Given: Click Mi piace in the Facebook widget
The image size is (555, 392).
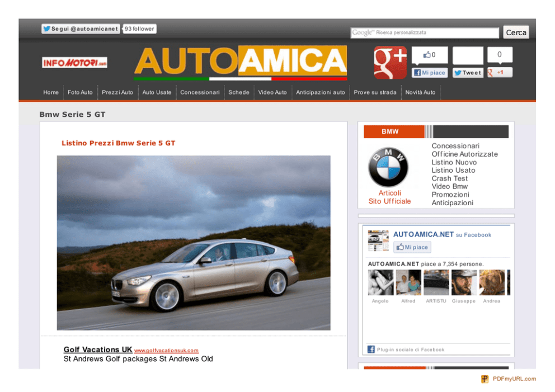Looking at the screenshot, I should tap(412, 247).
